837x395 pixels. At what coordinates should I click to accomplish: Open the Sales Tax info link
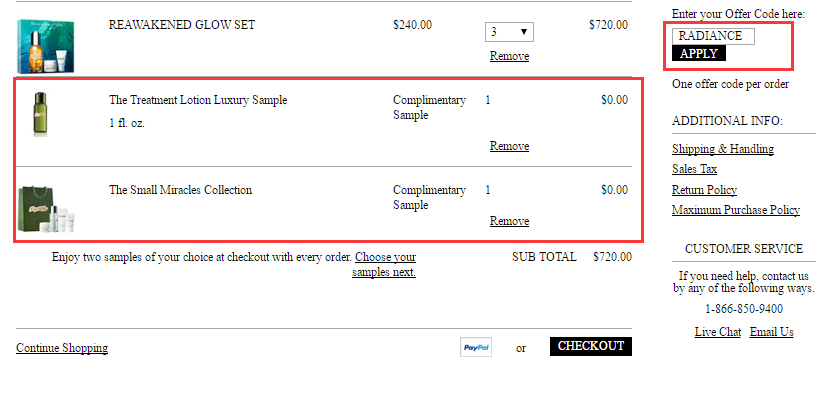(694, 169)
